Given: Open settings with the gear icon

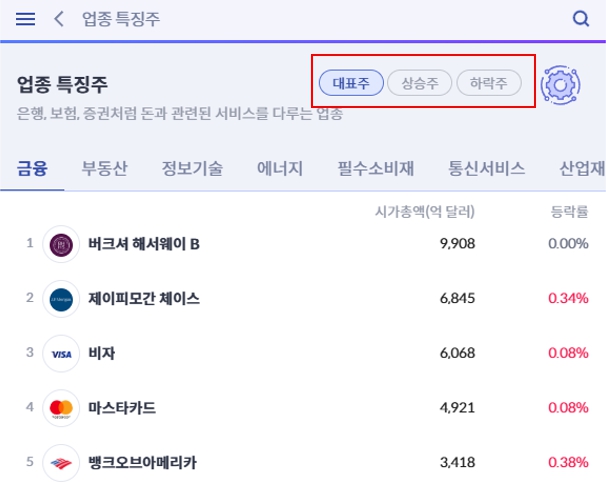Looking at the screenshot, I should 560,85.
